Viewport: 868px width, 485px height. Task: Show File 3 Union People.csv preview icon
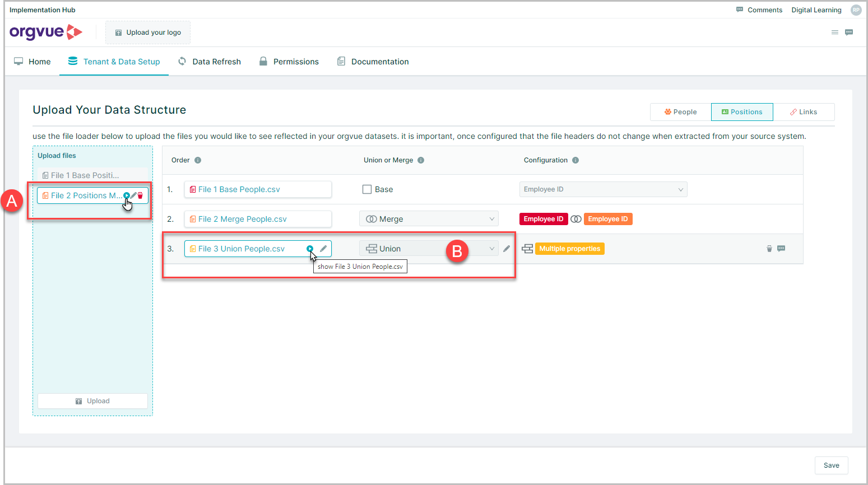[x=310, y=249]
